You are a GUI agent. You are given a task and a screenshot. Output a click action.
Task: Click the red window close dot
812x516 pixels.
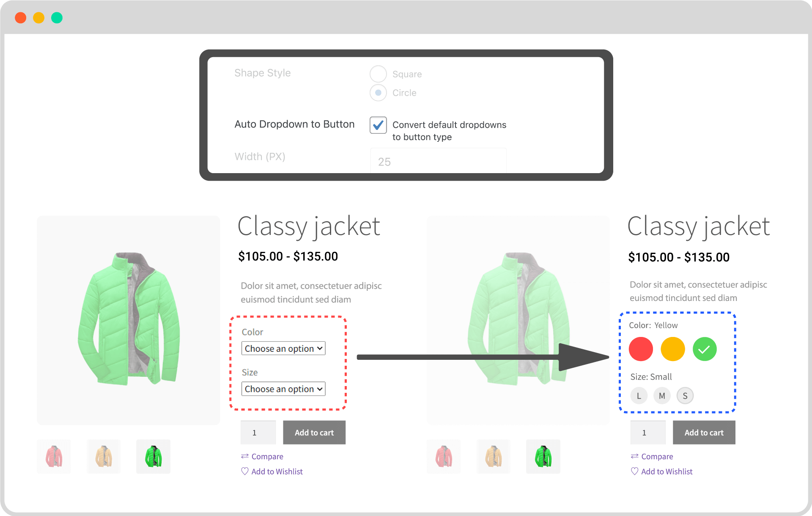point(21,18)
